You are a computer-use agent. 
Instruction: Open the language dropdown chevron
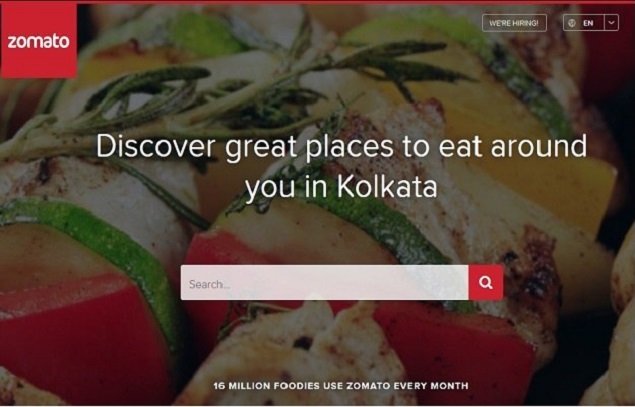(x=611, y=23)
